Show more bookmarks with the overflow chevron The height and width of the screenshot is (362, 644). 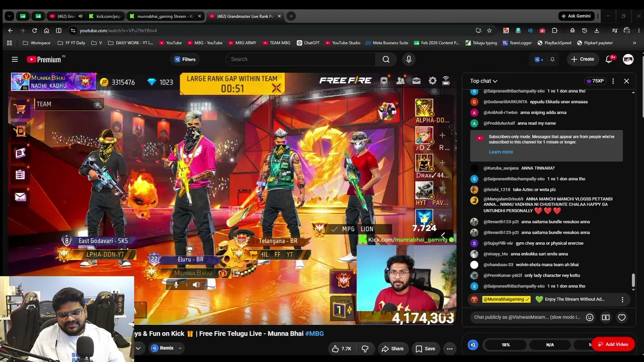point(634,43)
